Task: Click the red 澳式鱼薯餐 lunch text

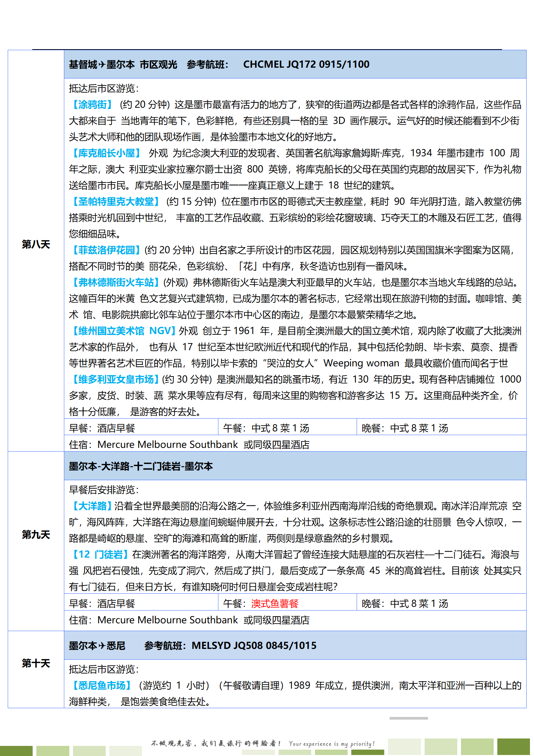Action: (x=275, y=604)
